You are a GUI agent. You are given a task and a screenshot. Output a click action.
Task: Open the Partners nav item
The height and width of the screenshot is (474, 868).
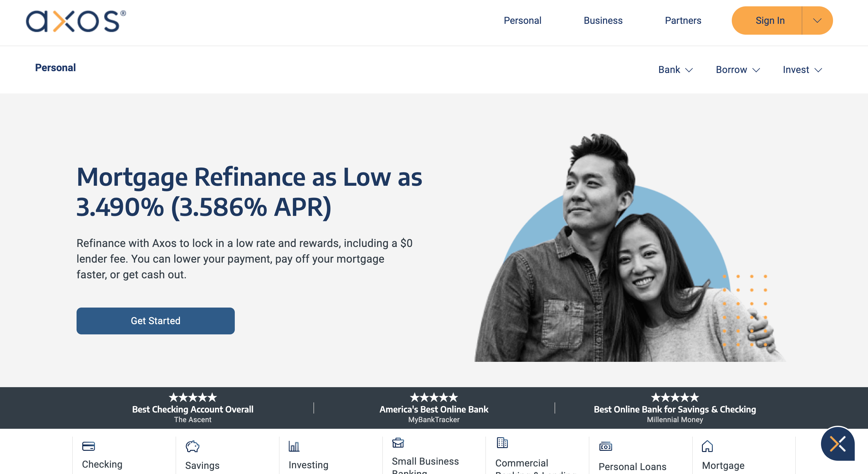click(683, 21)
